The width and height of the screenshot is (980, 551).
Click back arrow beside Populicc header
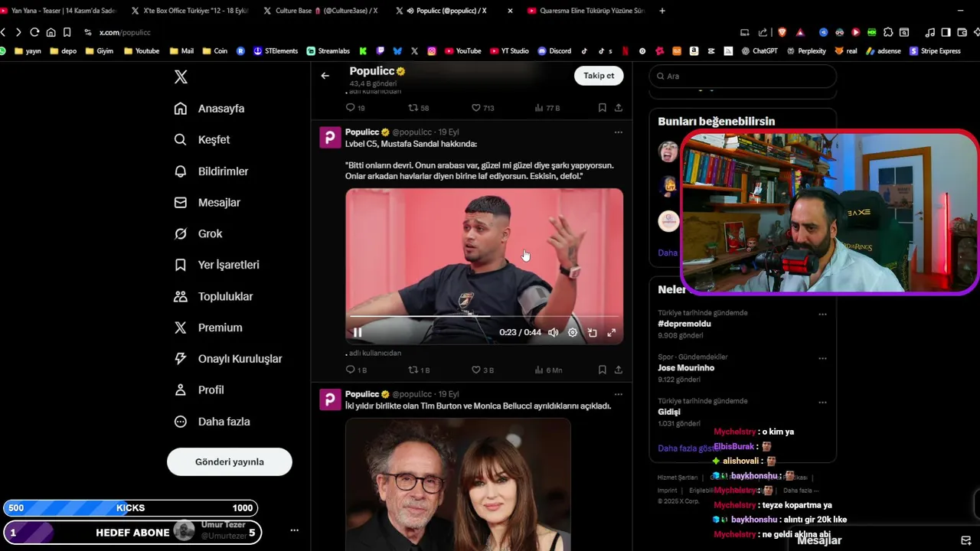click(x=325, y=76)
